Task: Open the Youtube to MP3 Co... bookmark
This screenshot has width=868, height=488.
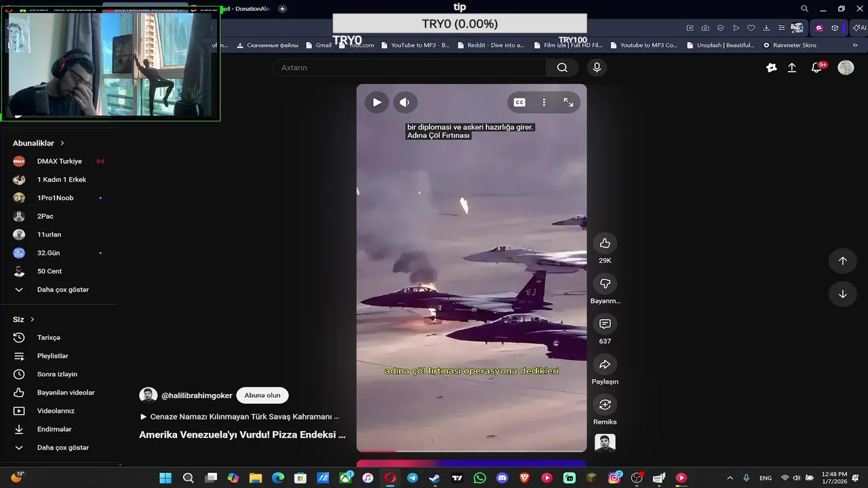Action: pyautogui.click(x=644, y=45)
